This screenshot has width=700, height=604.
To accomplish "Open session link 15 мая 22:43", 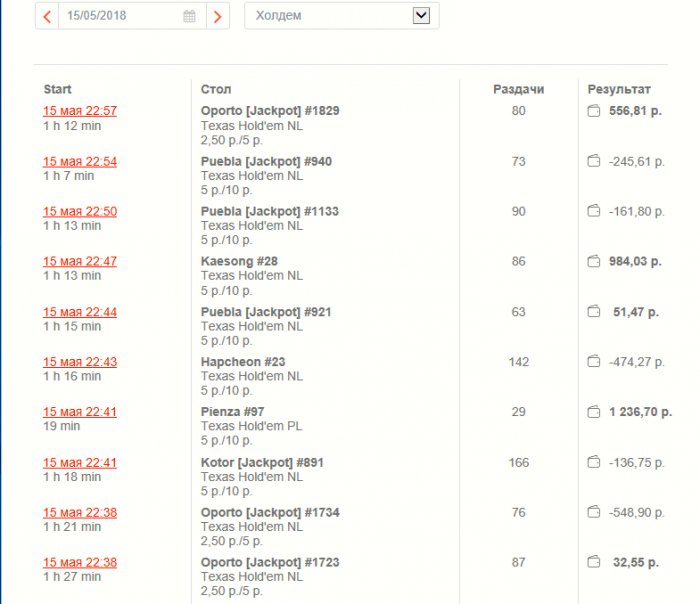I will (80, 362).
